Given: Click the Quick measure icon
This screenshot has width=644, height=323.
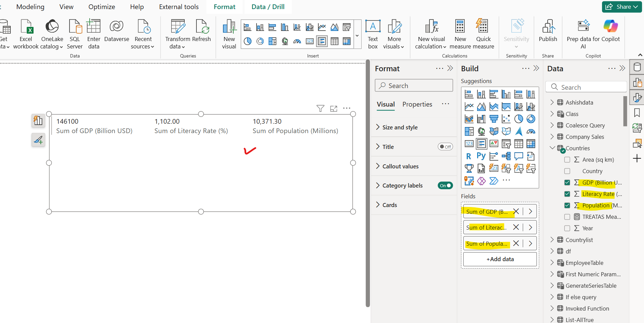Looking at the screenshot, I should tap(483, 27).
